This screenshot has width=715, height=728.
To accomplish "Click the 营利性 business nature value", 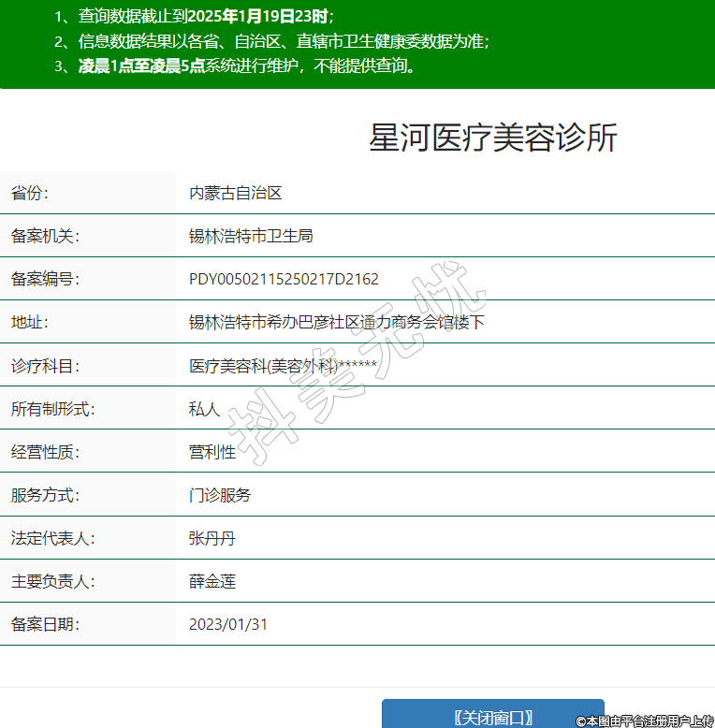I will (x=212, y=452).
